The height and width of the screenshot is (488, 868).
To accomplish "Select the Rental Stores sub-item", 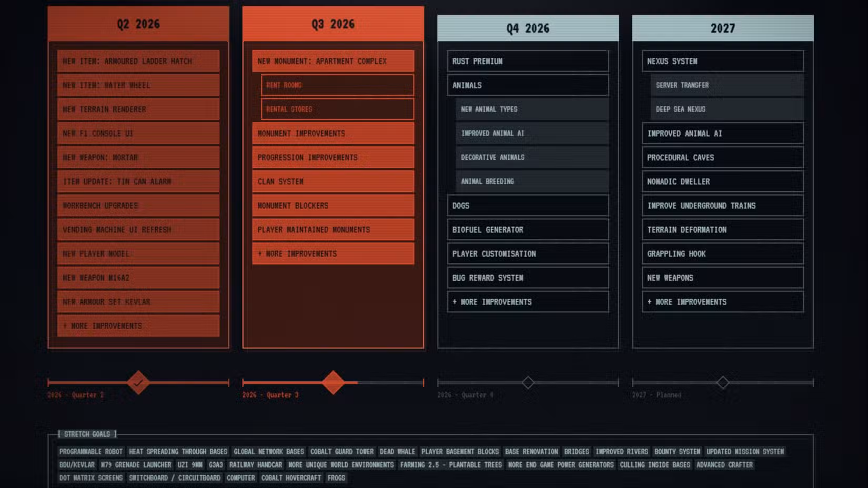I will [337, 109].
